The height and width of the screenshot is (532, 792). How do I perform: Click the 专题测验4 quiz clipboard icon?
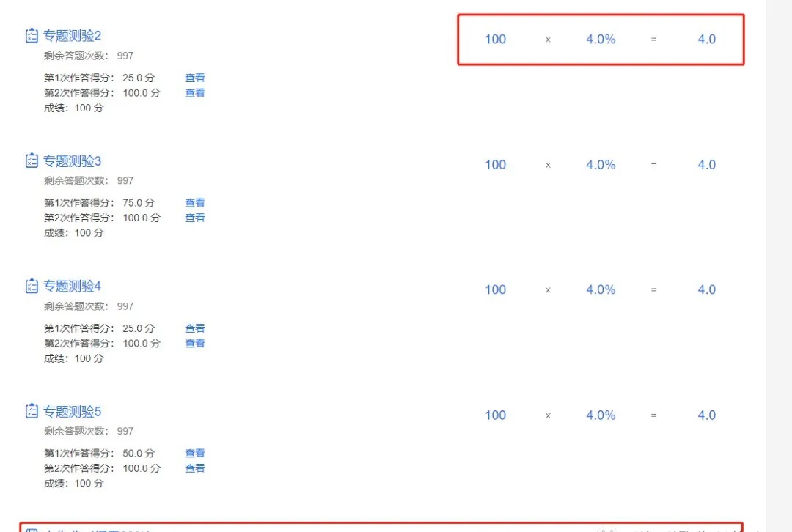point(32,286)
